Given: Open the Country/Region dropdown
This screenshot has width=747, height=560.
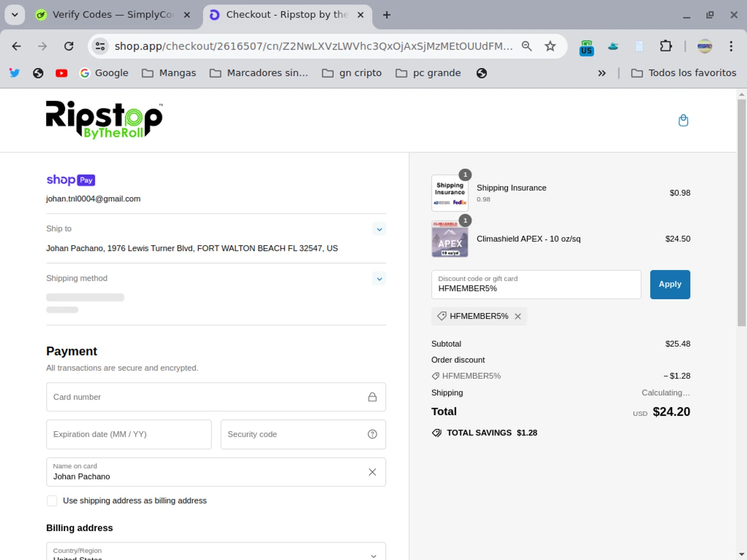Looking at the screenshot, I should [x=216, y=552].
